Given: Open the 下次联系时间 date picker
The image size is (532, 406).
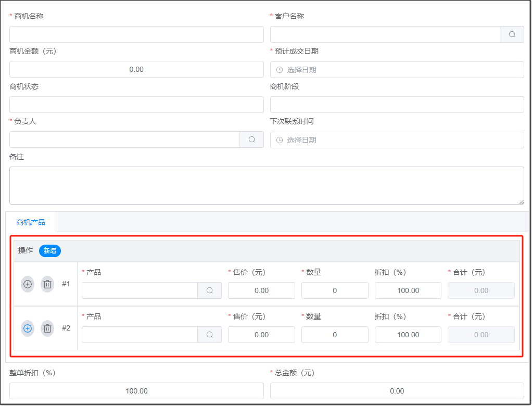Looking at the screenshot, I should (397, 140).
